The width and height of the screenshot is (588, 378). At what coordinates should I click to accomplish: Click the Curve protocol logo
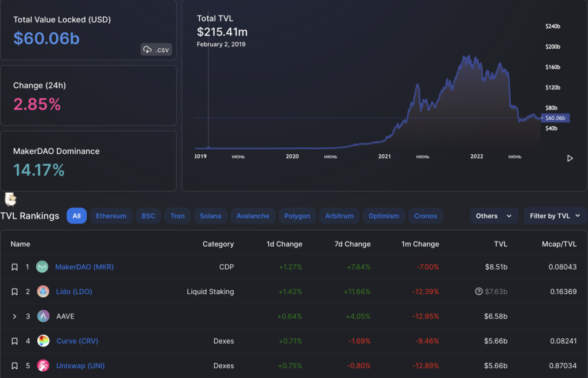click(42, 341)
